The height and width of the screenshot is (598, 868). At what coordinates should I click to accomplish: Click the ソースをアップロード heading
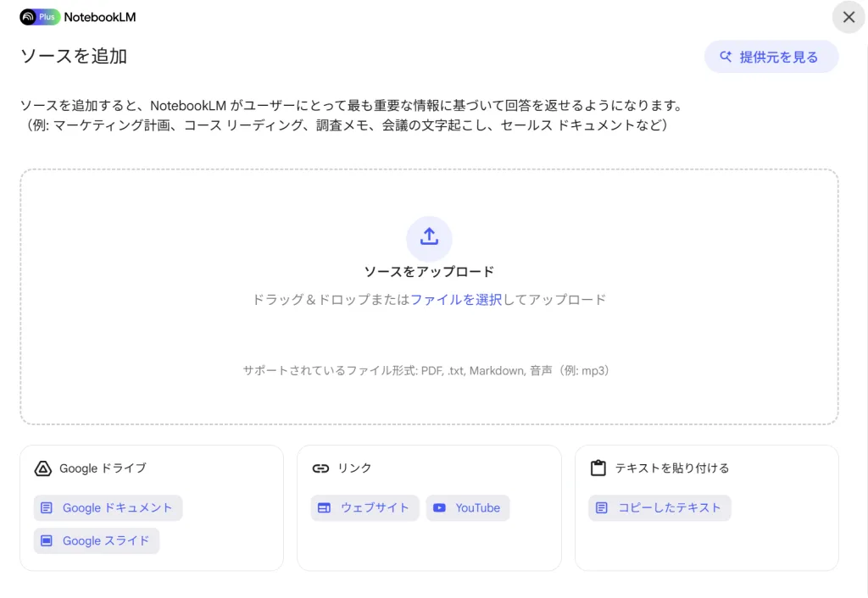point(429,272)
